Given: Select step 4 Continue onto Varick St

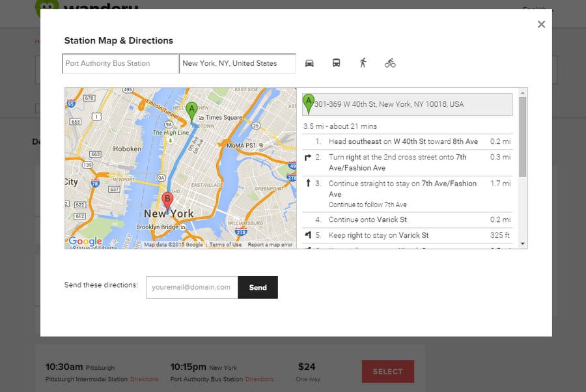Looking at the screenshot, I should pos(408,219).
